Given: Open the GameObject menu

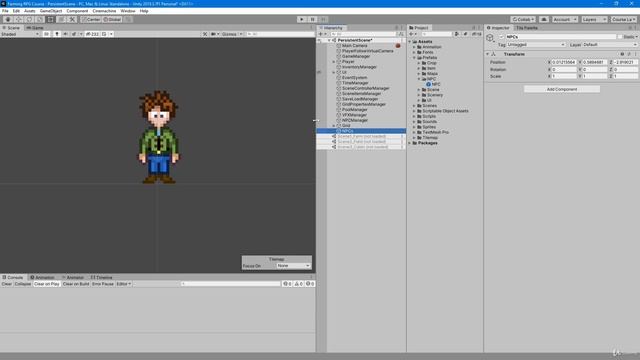Looking at the screenshot, I should coord(51,11).
